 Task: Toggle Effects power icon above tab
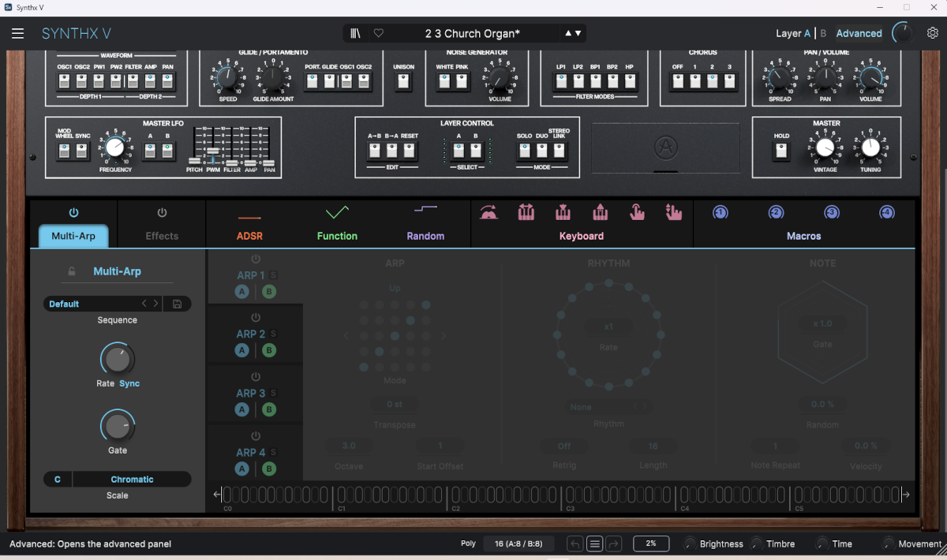pyautogui.click(x=162, y=213)
